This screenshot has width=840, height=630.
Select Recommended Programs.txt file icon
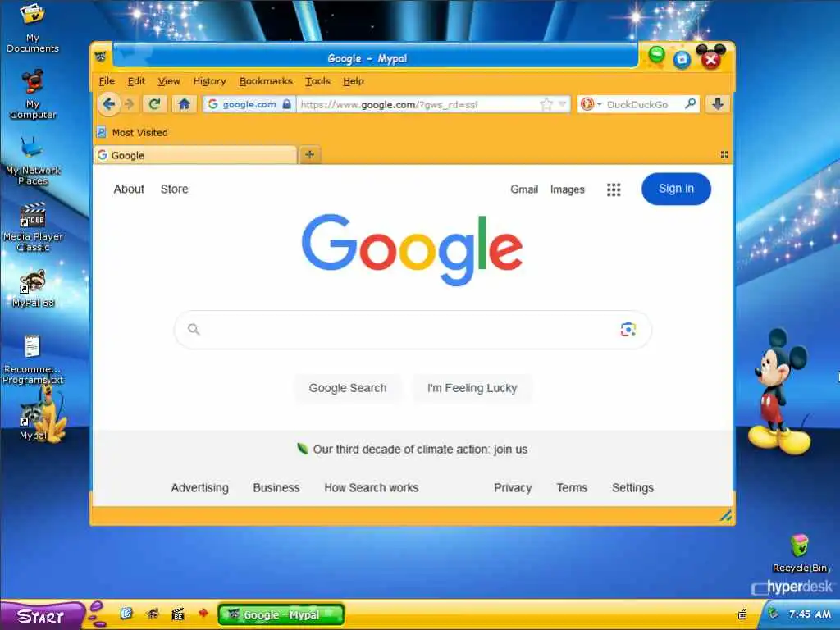(33, 360)
